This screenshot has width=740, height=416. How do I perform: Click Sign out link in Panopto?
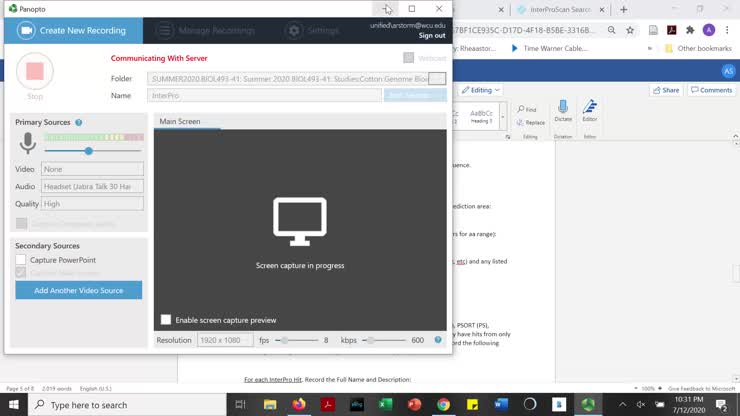coord(431,35)
